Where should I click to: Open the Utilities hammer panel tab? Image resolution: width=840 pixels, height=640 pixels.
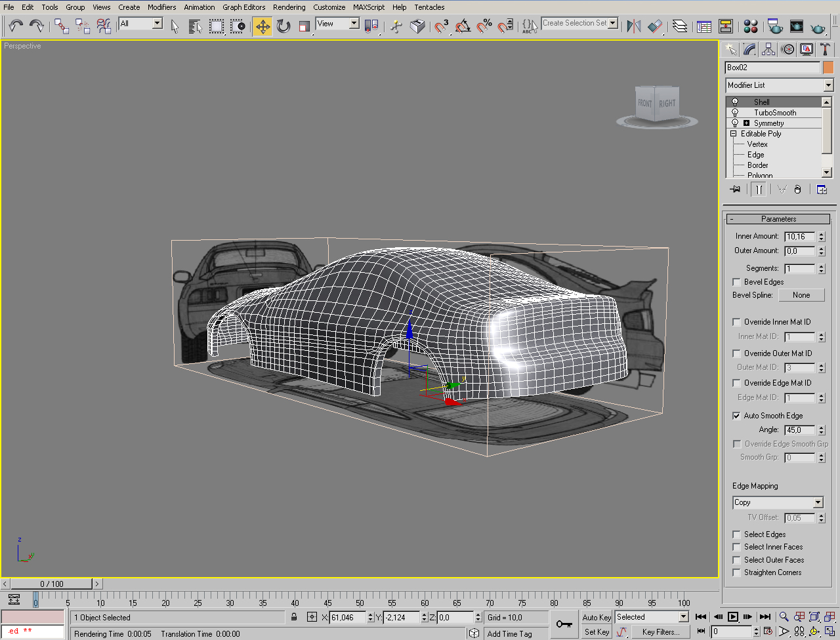(826, 49)
